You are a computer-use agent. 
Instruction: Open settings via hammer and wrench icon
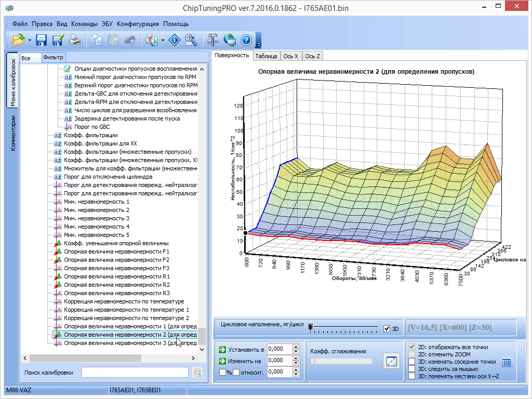point(213,39)
